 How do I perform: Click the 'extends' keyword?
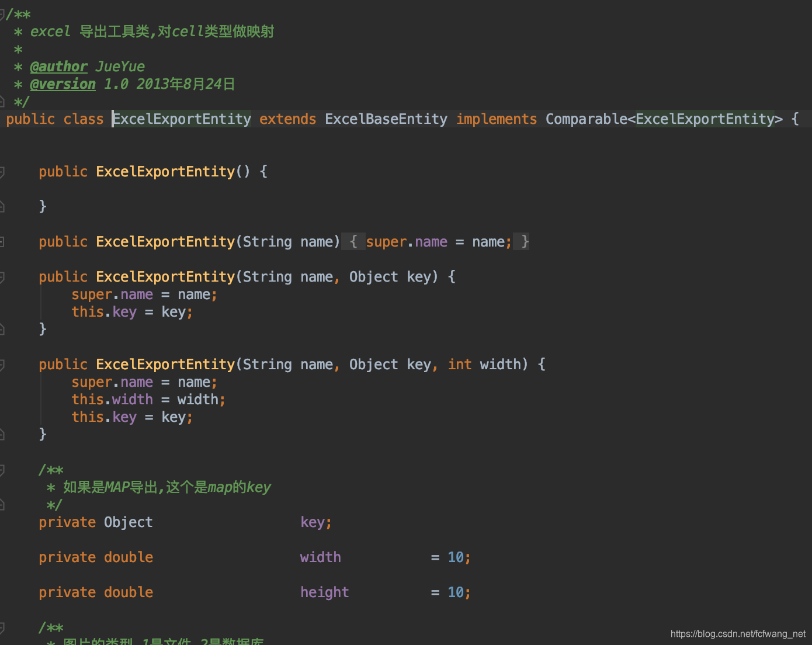(288, 119)
